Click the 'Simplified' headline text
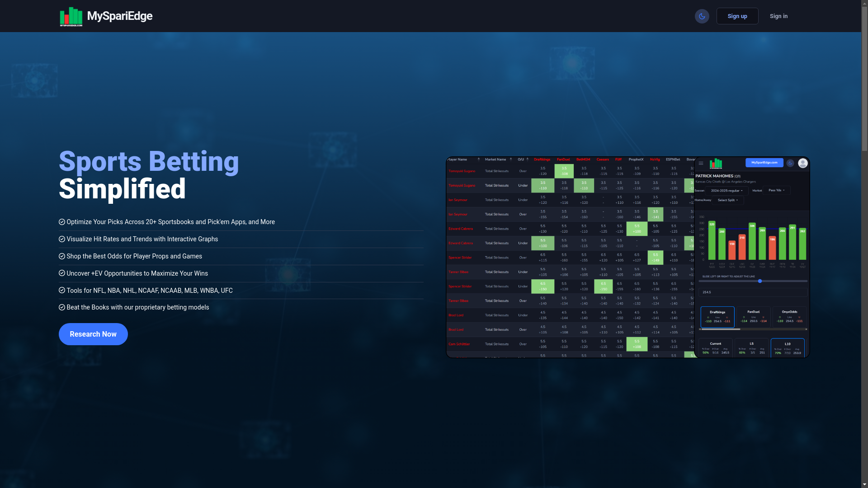 point(122,189)
